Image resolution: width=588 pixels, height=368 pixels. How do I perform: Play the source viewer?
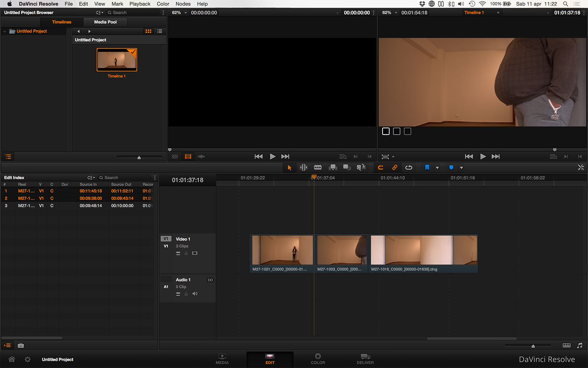pos(272,157)
